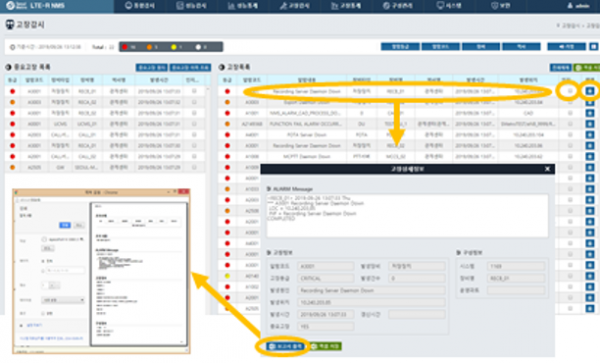The height and width of the screenshot is (363, 600).
Task: Tick checkbox for Export Daemon Down row
Action: (x=570, y=102)
